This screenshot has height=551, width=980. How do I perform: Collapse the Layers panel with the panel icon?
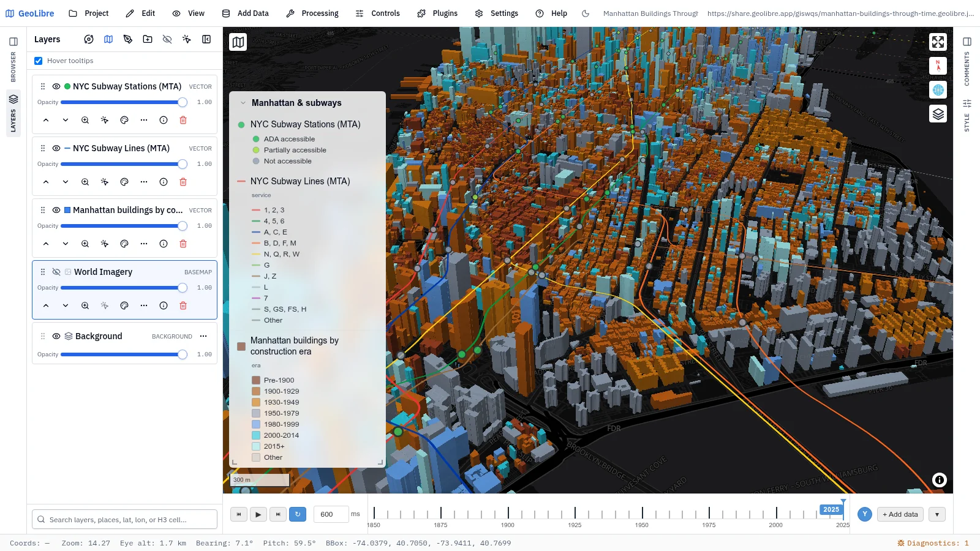click(206, 39)
